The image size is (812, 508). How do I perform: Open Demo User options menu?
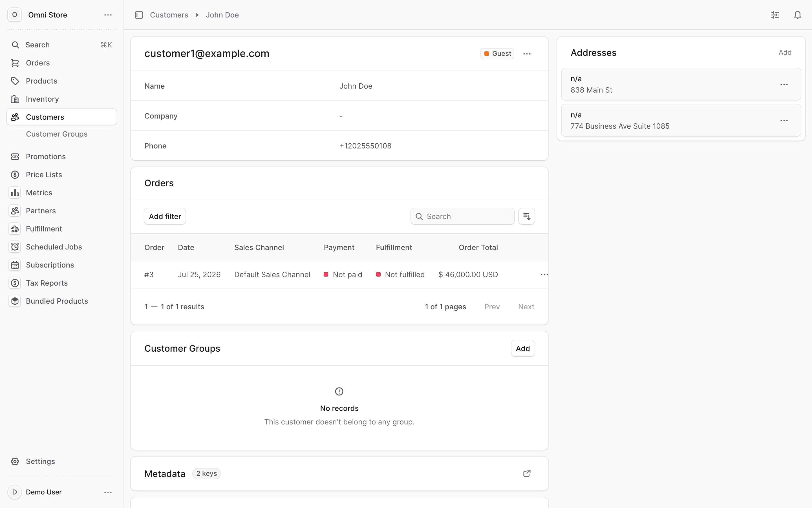[108, 492]
